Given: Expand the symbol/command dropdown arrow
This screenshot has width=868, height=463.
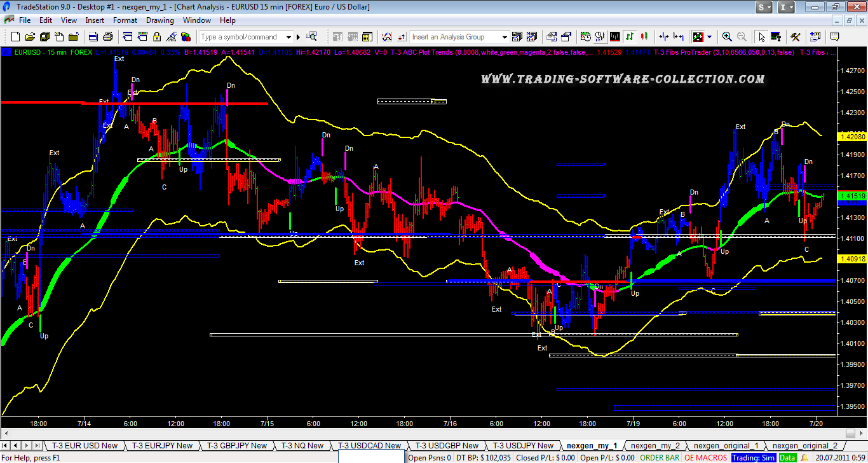Looking at the screenshot, I should pyautogui.click(x=288, y=37).
